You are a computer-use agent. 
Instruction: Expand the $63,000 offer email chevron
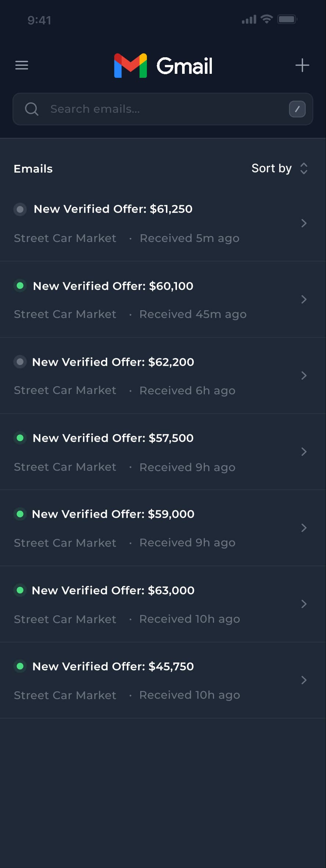(304, 604)
